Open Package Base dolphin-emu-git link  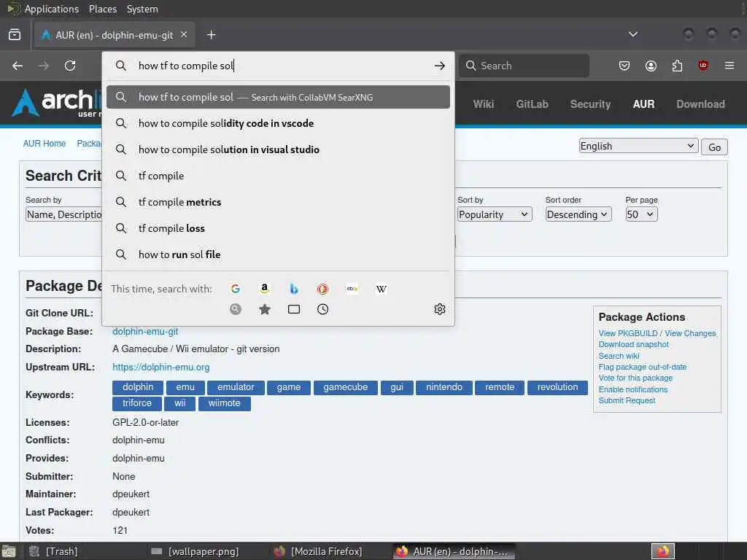pos(145,332)
